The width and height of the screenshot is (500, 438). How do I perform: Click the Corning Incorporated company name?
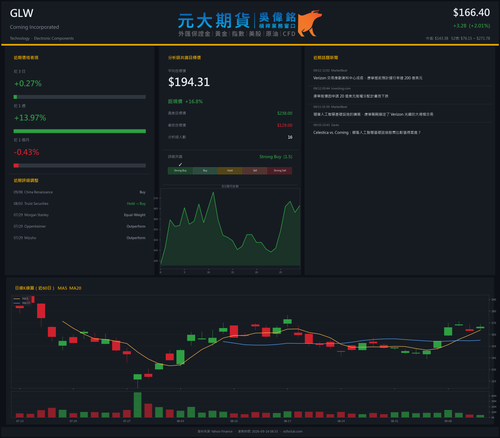(34, 27)
